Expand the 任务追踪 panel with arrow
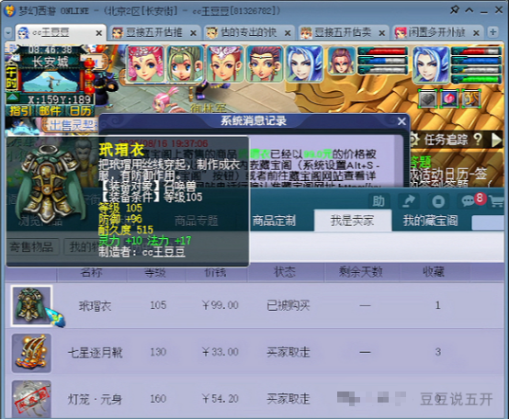The image size is (509, 420). point(496,140)
